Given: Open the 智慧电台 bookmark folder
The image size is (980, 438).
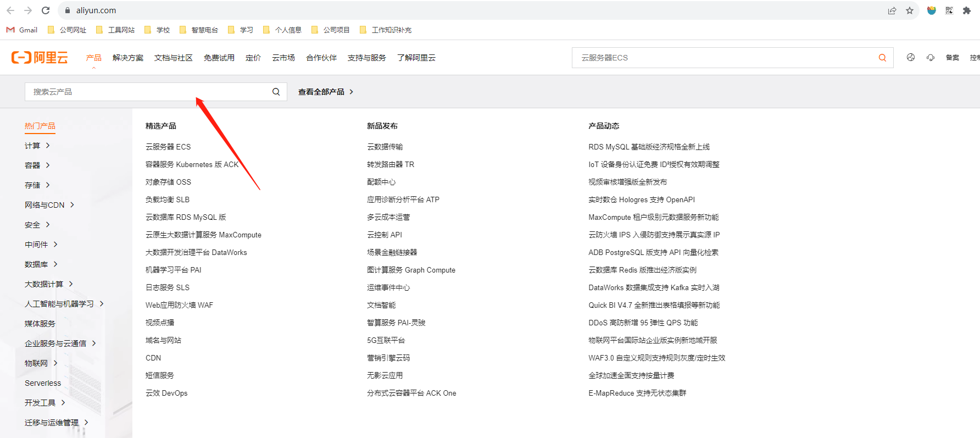Looking at the screenshot, I should [199, 30].
